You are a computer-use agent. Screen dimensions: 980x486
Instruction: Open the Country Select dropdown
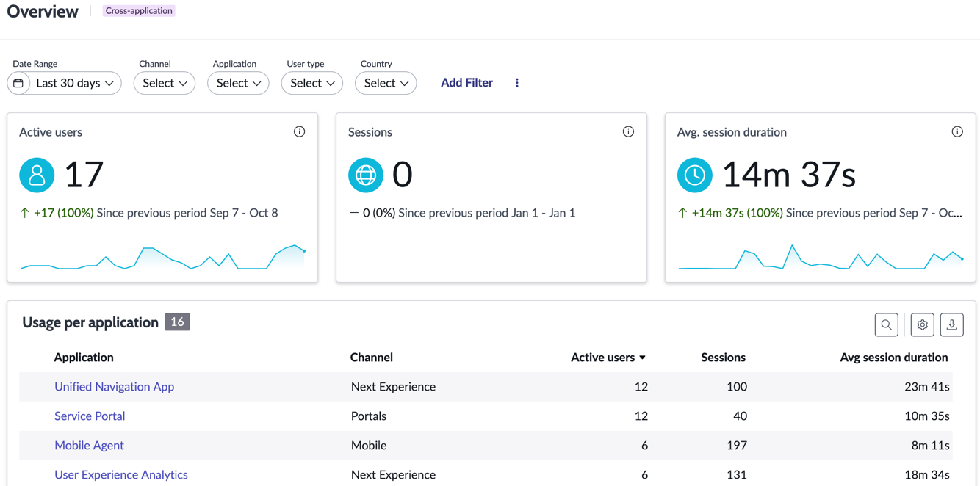[x=386, y=83]
